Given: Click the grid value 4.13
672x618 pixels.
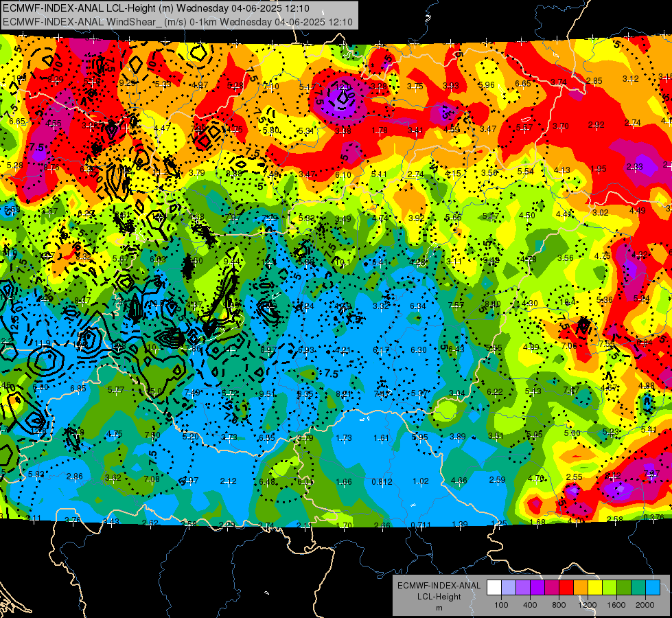Looking at the screenshot, I should [x=561, y=170].
